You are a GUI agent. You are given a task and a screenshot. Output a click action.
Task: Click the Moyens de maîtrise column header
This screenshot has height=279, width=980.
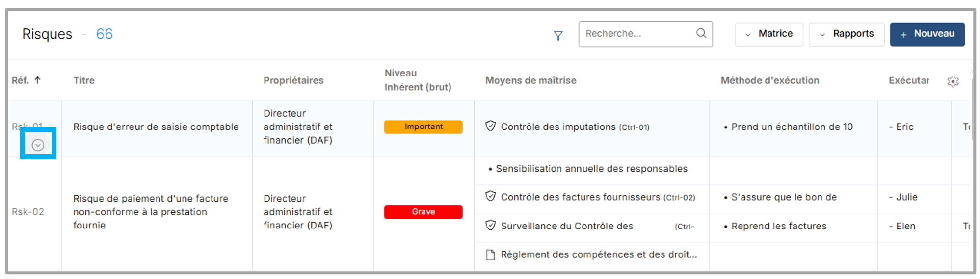tap(530, 80)
